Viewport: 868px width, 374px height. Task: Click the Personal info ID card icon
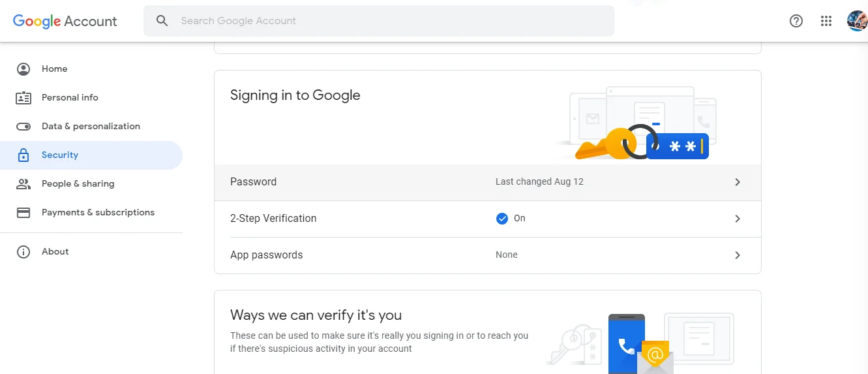(23, 98)
